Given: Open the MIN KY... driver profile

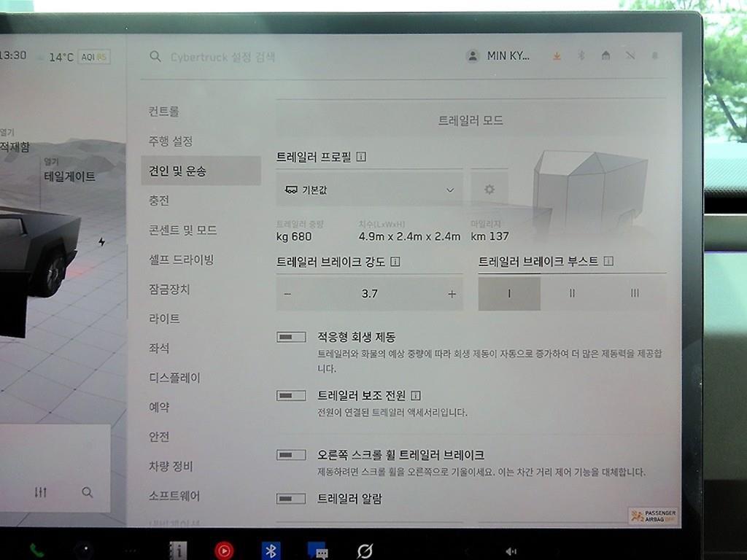Looking at the screenshot, I should (498, 55).
